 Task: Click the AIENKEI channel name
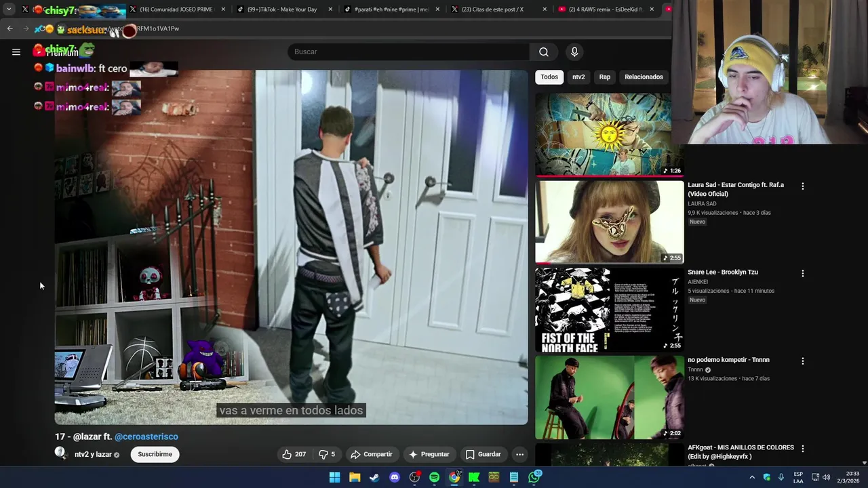click(698, 282)
